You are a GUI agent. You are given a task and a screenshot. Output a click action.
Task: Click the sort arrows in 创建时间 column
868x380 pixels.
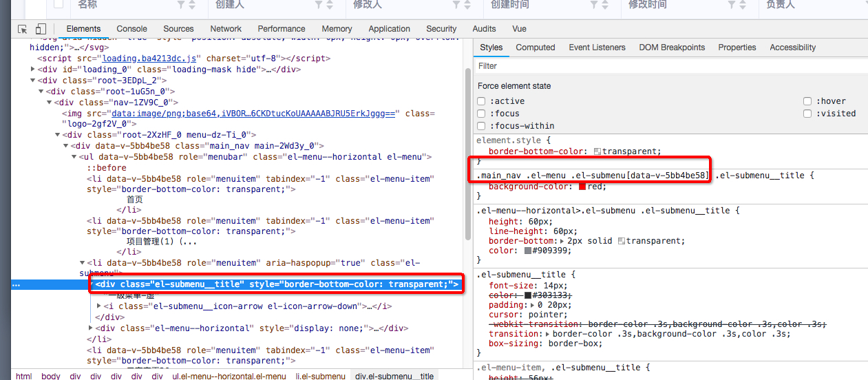coord(605,5)
